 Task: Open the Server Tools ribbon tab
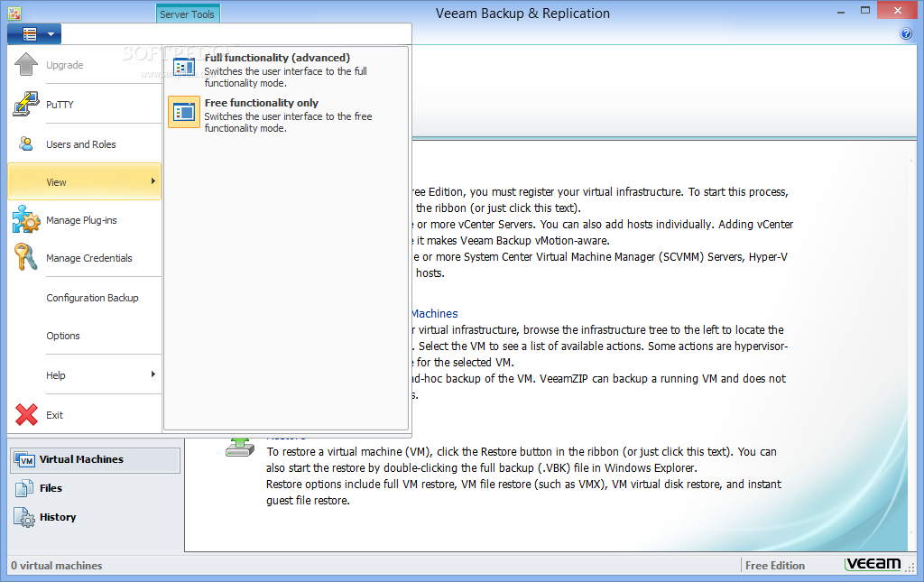click(x=188, y=14)
